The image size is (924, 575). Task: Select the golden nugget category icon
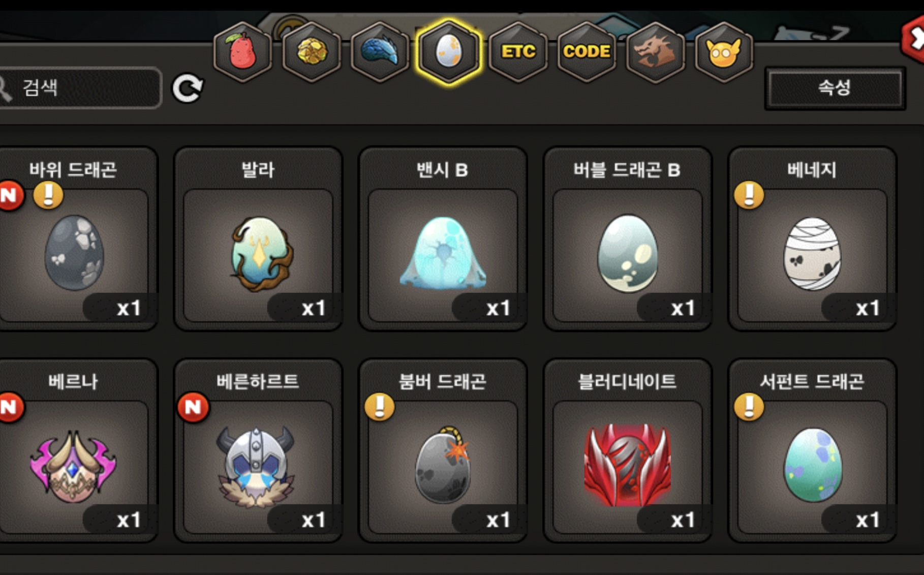(312, 51)
